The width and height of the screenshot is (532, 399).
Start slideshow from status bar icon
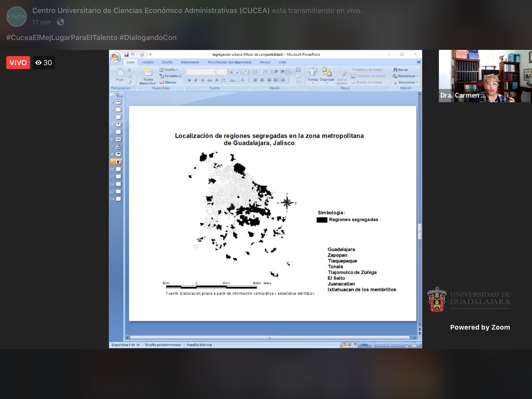point(355,345)
